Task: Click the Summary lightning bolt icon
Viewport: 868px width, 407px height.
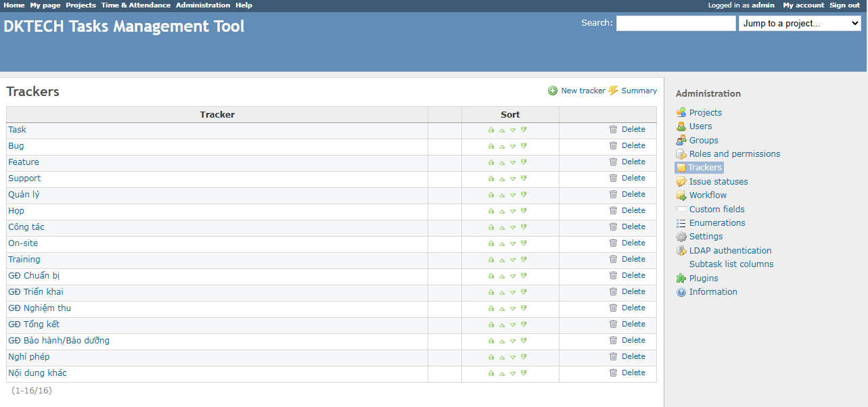Action: click(x=614, y=91)
